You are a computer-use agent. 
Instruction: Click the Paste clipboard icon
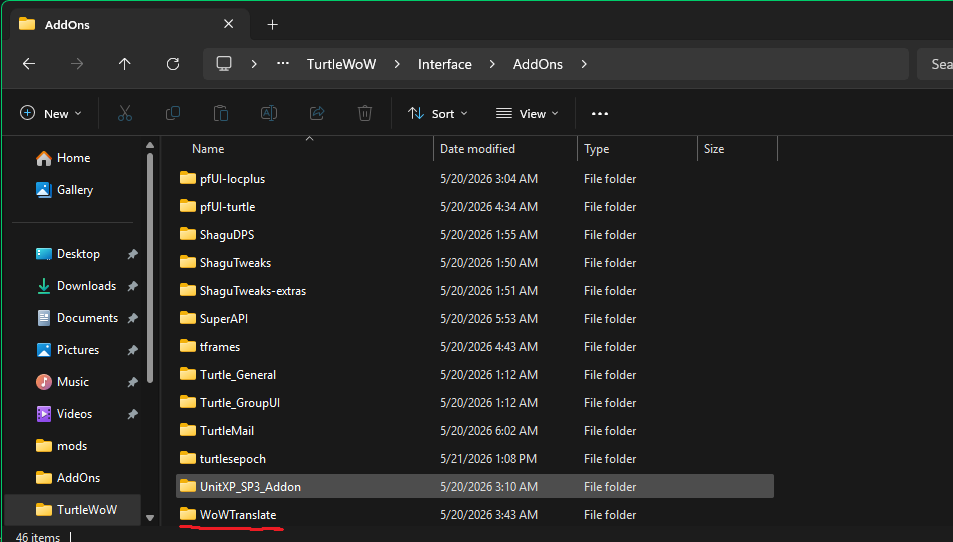[x=221, y=113]
